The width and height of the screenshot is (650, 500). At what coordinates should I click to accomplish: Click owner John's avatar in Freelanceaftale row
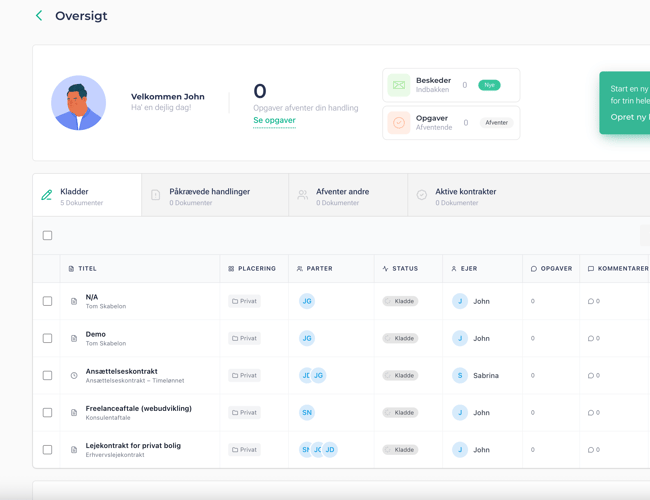pos(460,413)
